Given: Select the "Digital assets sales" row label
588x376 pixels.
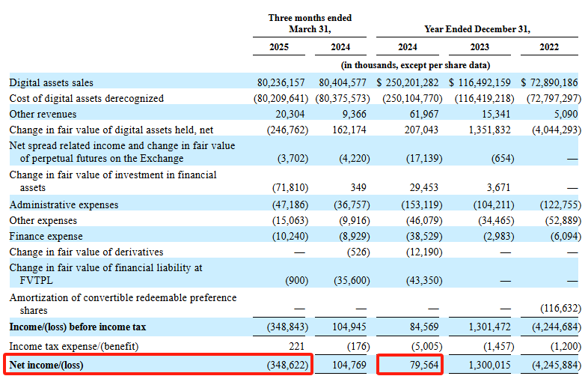Looking at the screenshot, I should [x=52, y=82].
